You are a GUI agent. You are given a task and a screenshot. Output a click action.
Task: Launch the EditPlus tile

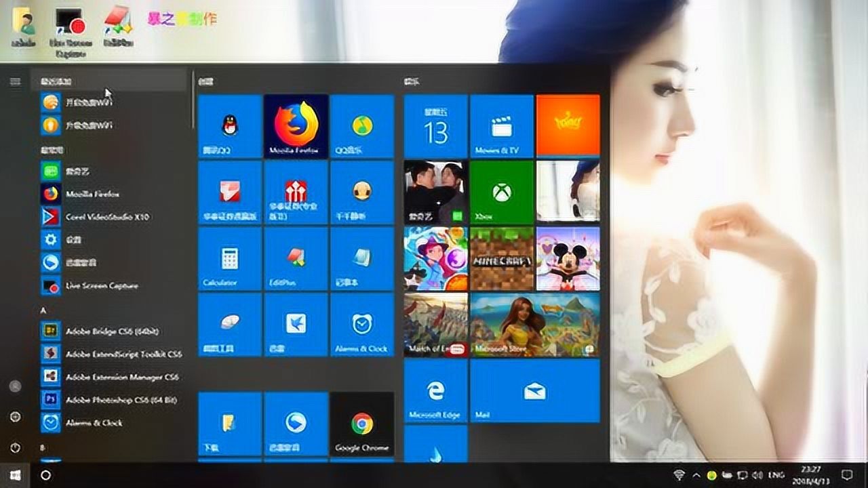pos(296,258)
